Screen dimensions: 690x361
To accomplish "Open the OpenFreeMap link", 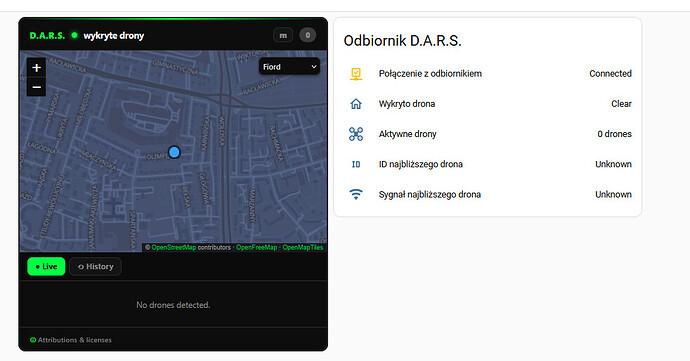I will tap(257, 247).
